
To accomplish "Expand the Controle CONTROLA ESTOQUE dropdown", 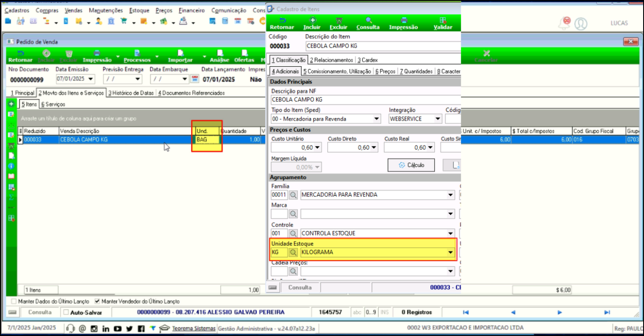I will pyautogui.click(x=451, y=233).
